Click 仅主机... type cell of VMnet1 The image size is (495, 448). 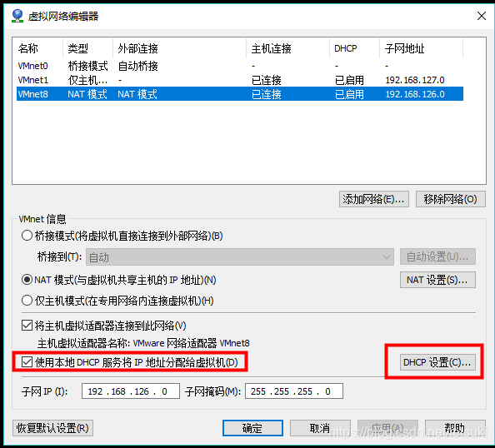pyautogui.click(x=87, y=80)
